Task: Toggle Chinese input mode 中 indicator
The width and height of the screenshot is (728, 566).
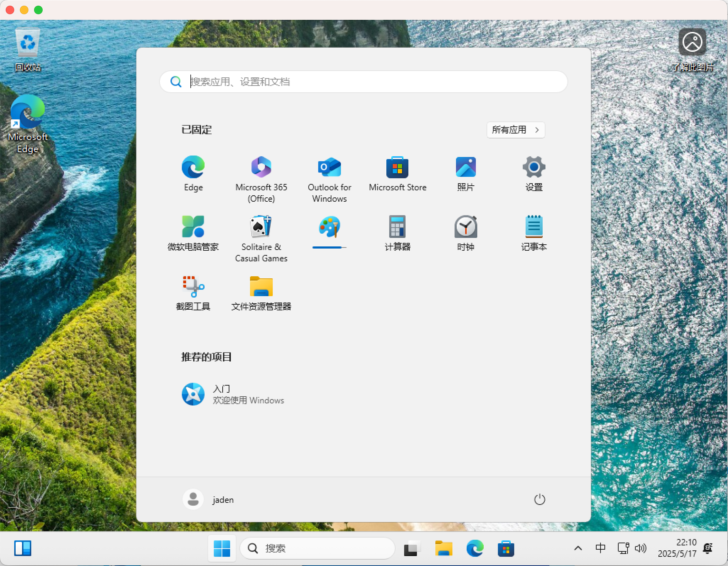Action: click(600, 548)
